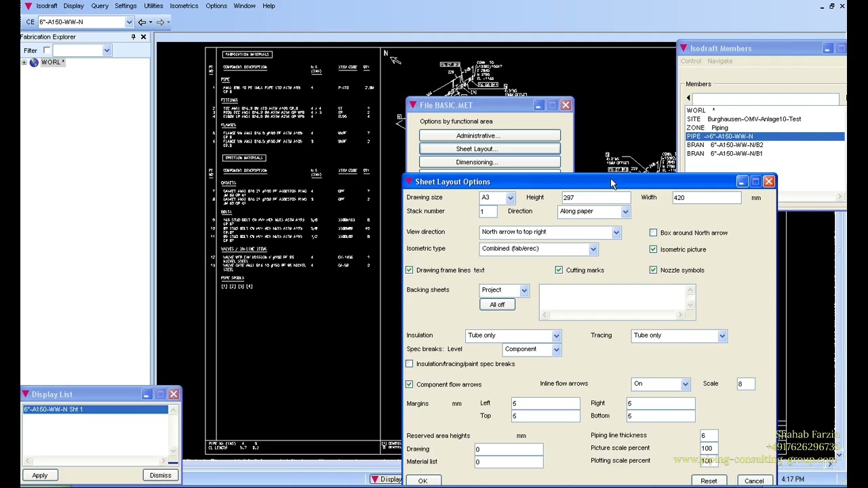
Task: Close the Fabrication Explorer panel
Action: 143,37
